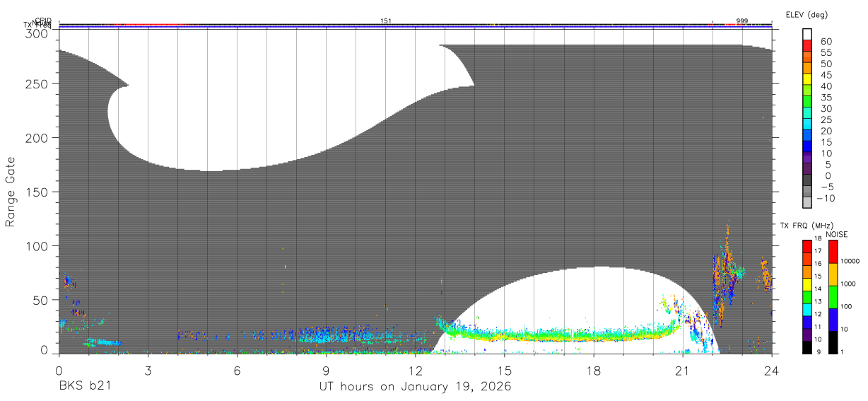Pick the red TX FRQ swatch beside 18

tap(807, 246)
